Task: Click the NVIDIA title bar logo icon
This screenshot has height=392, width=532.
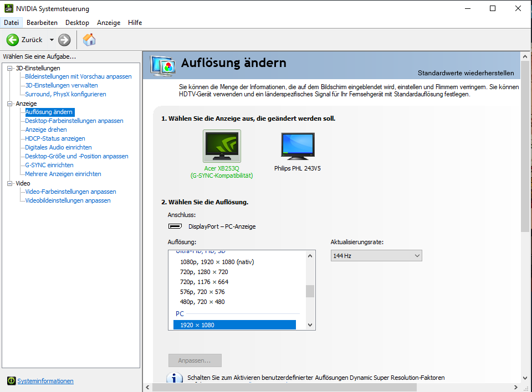Action: [x=9, y=8]
